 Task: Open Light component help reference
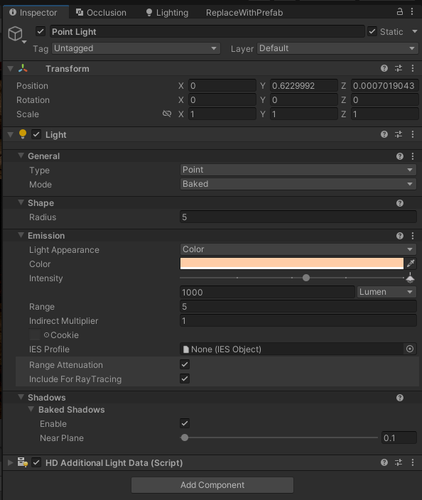[x=384, y=134]
